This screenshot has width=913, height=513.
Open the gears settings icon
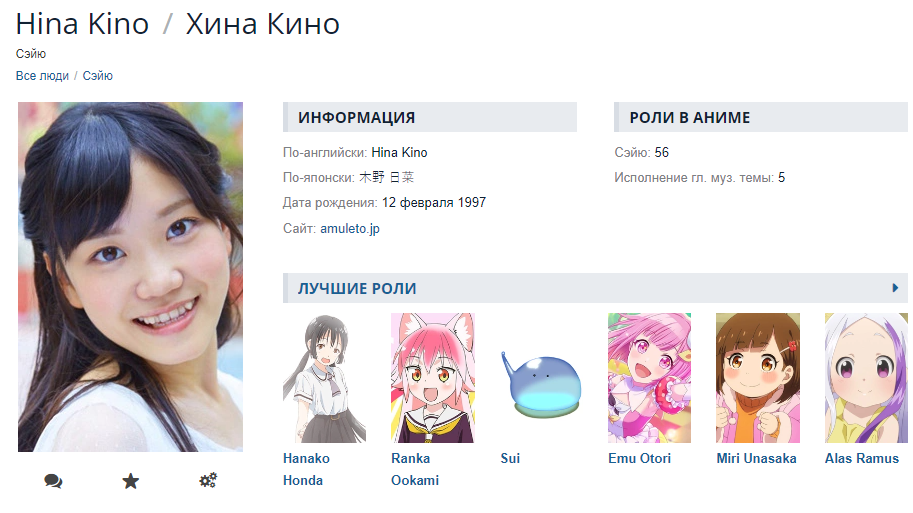pyautogui.click(x=208, y=480)
